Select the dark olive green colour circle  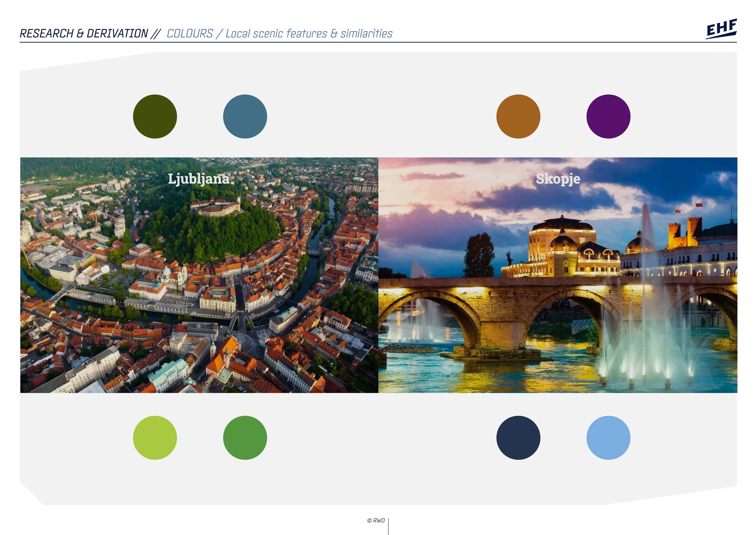click(x=155, y=117)
